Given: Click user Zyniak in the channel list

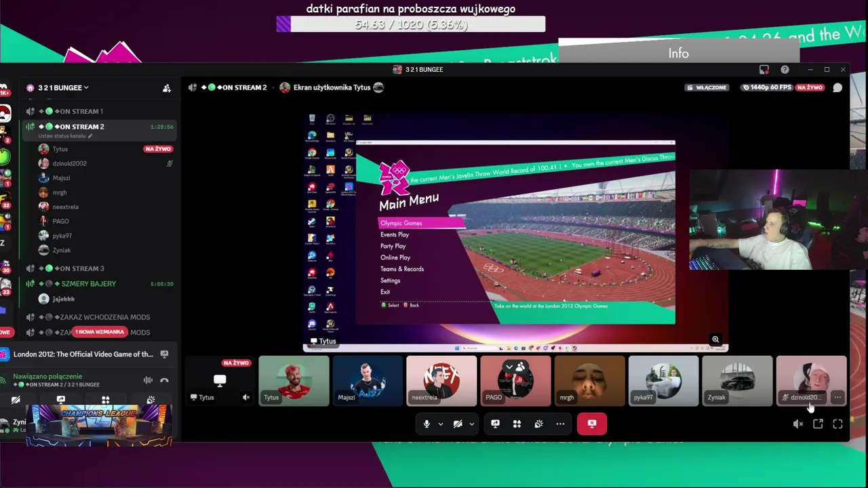Looking at the screenshot, I should [x=61, y=250].
